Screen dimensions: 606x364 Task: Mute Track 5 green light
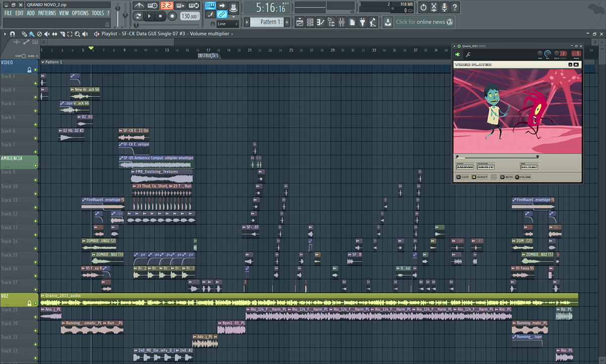[35, 124]
